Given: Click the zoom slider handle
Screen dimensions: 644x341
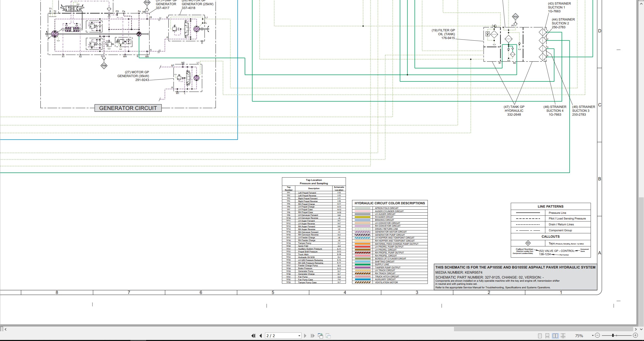Looking at the screenshot, I should coord(613,335).
